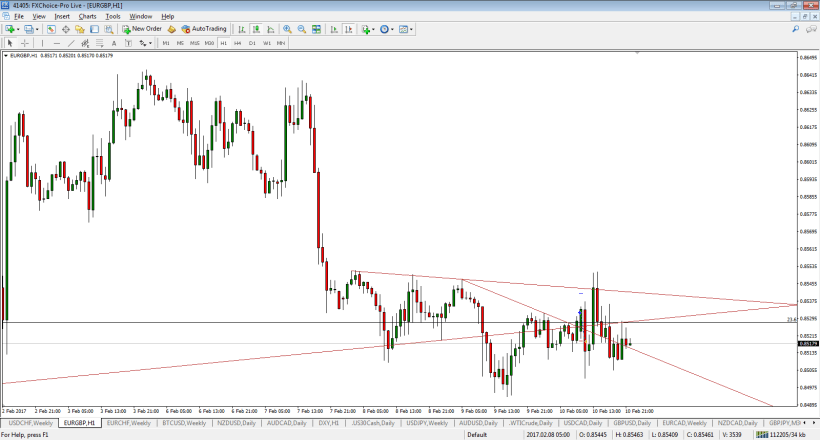
Task: Open the Help menu
Action: click(x=167, y=17)
